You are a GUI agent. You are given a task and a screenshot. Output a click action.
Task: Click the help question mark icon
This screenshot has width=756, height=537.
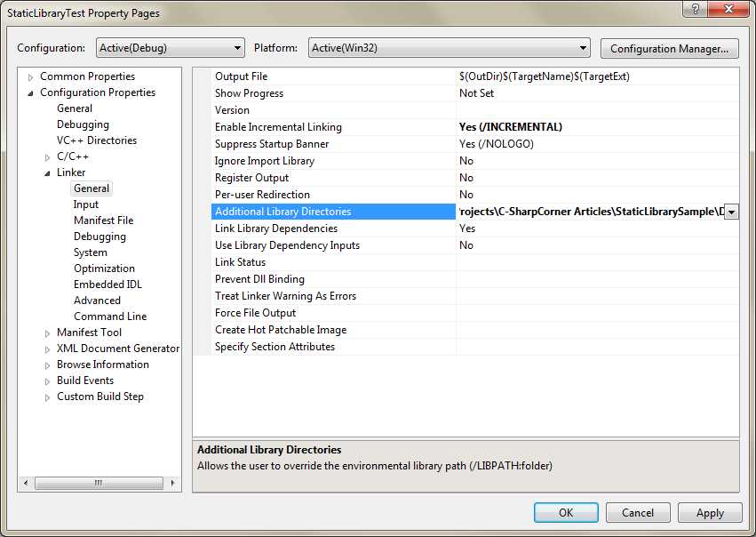(694, 10)
